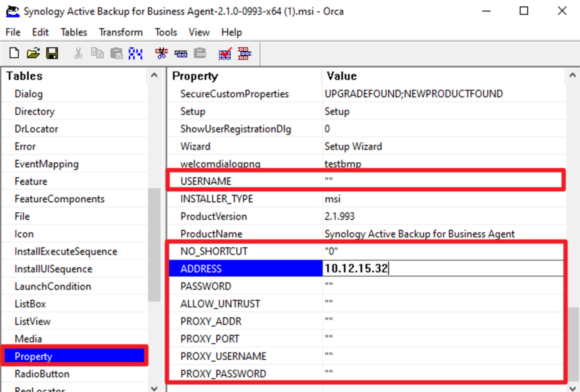This screenshot has height=392, width=580.
Task: Cut selected row with red scissors-row icon
Action: click(x=161, y=53)
